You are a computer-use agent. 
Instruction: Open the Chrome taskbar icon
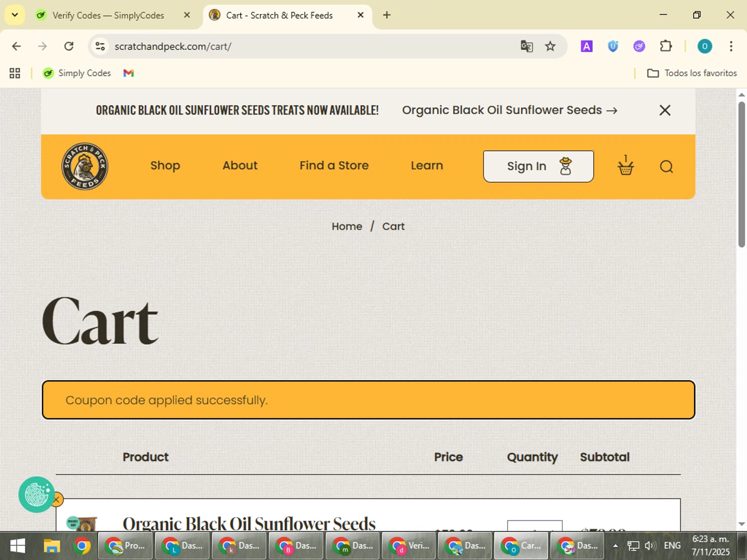(x=82, y=546)
